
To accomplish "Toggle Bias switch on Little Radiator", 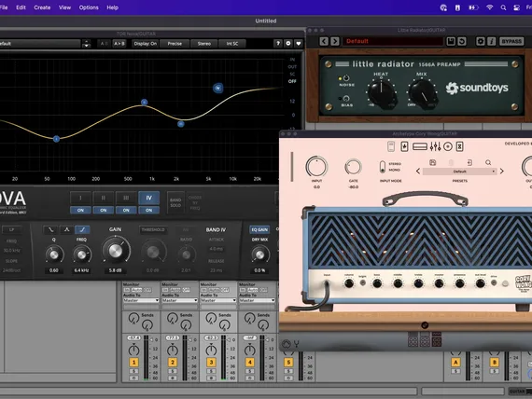I will 345,99.
